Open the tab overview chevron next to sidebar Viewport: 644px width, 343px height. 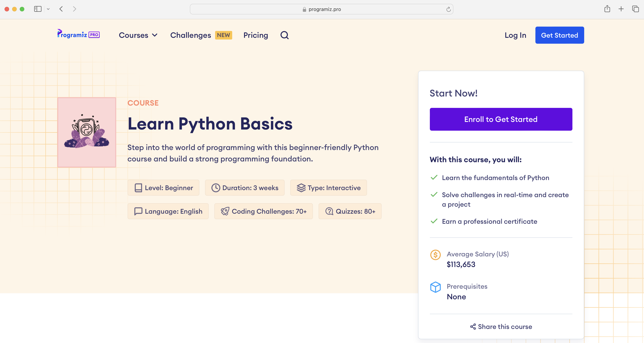(48, 9)
